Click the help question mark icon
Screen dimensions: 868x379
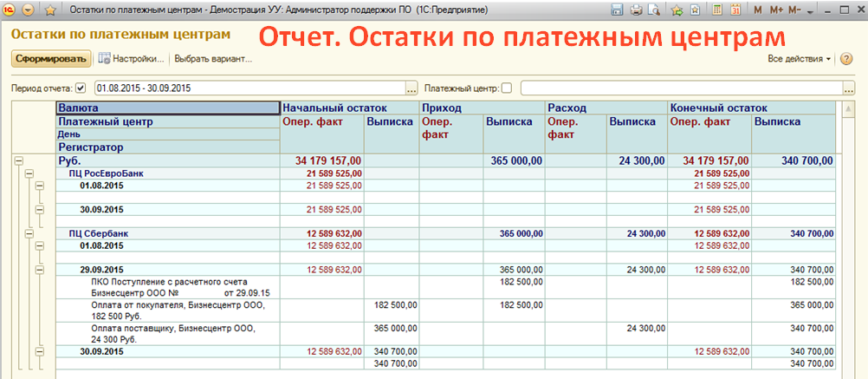click(x=846, y=58)
